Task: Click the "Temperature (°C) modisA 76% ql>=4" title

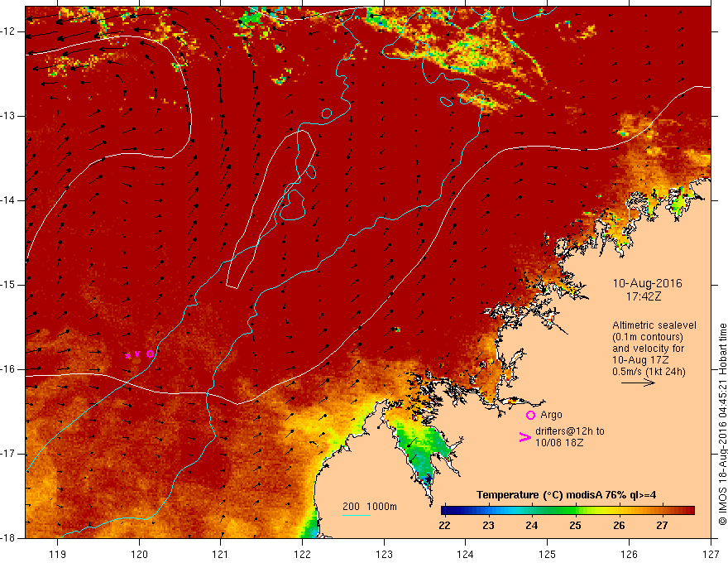Action: pyautogui.click(x=566, y=495)
